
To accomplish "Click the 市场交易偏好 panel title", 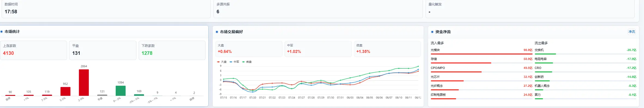I will tap(231, 32).
